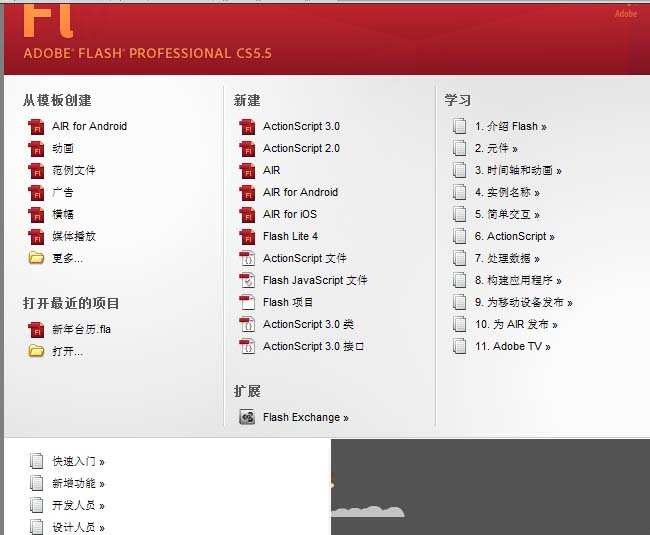Click the ActionScript 3.0 接口 icon
The image size is (650, 535).
point(247,346)
